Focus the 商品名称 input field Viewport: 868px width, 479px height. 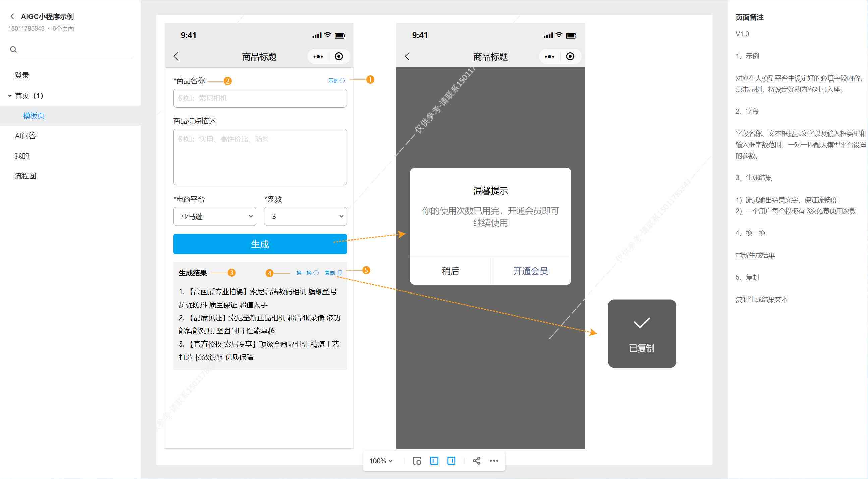(260, 98)
